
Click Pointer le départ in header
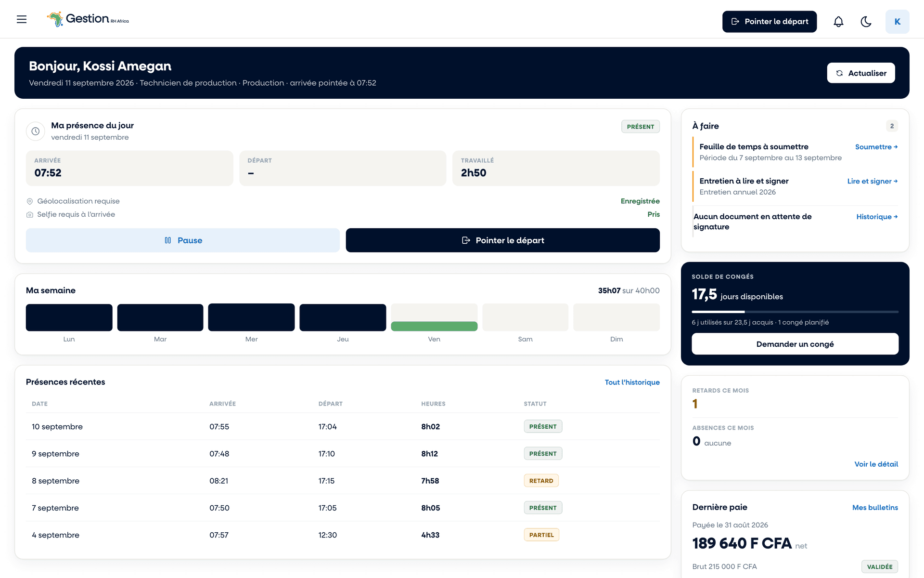769,22
